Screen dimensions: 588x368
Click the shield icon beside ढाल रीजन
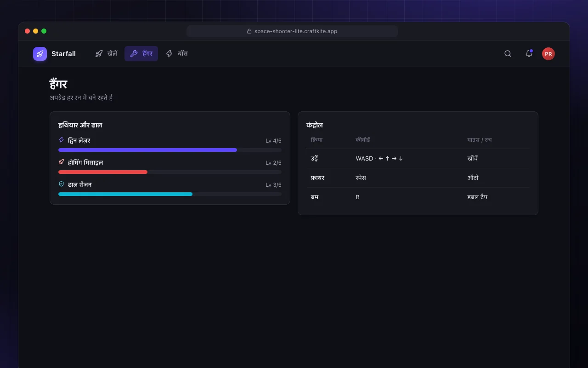62,184
